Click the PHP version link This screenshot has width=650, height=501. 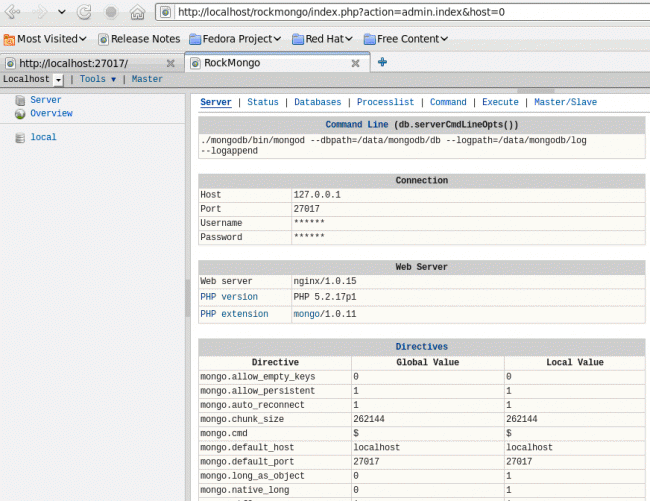pos(229,297)
